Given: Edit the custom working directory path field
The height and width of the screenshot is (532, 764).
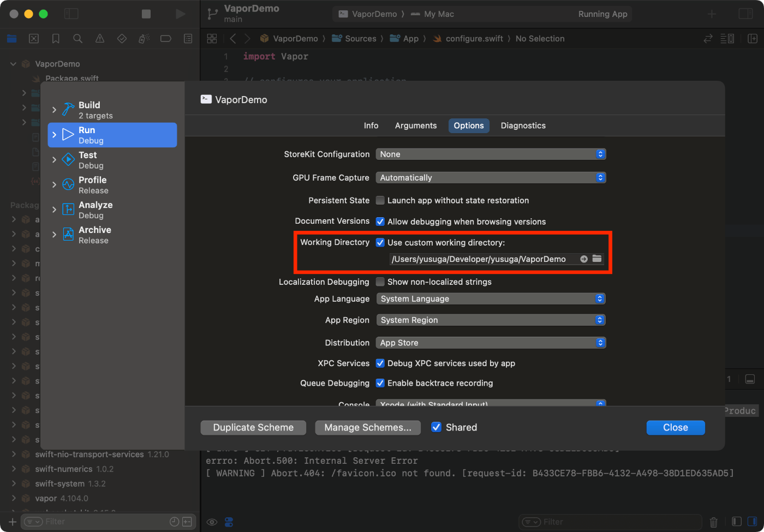Looking at the screenshot, I should pos(485,259).
